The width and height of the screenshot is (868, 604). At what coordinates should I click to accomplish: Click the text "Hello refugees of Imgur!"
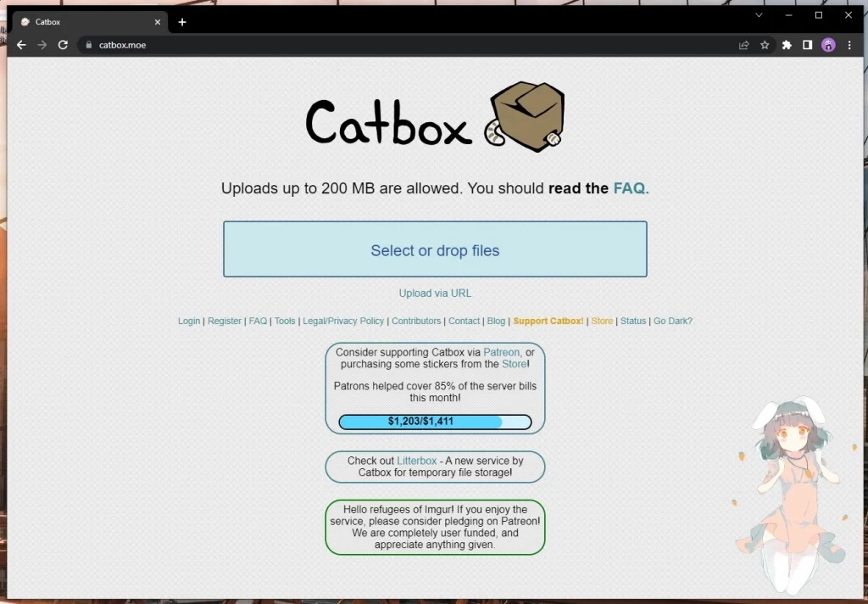pos(398,509)
